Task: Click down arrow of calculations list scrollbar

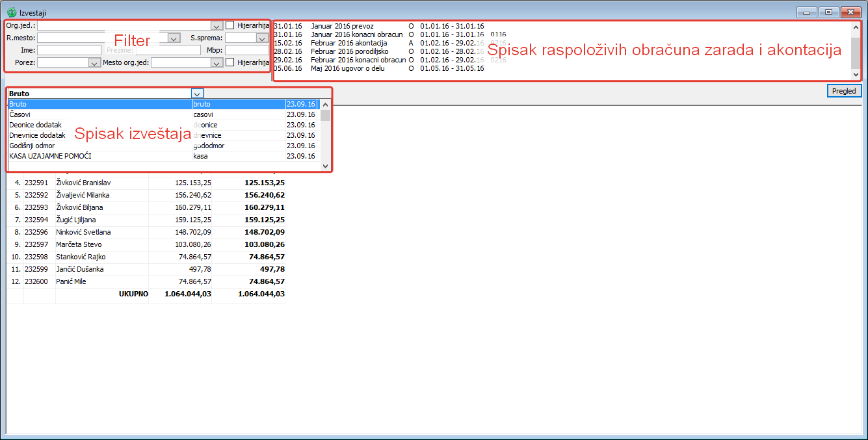Action: [x=856, y=75]
